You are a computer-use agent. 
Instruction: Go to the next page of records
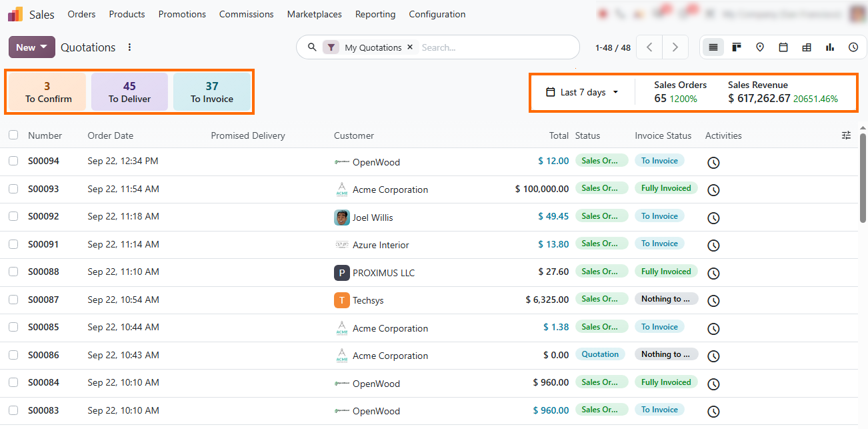pos(675,47)
